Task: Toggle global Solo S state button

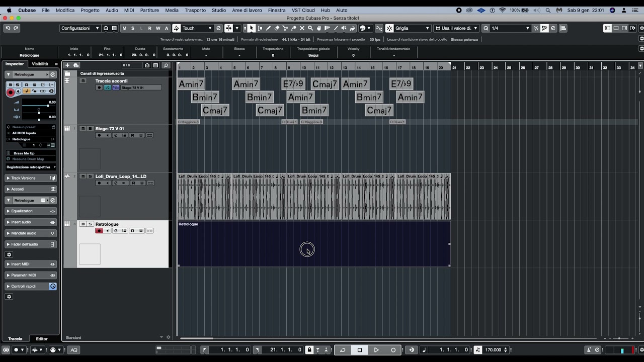Action: (x=133, y=28)
